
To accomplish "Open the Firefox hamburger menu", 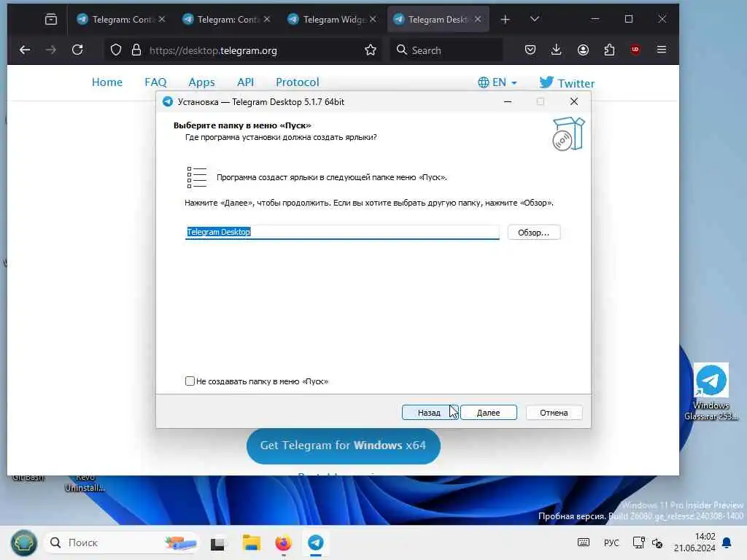I will click(661, 50).
